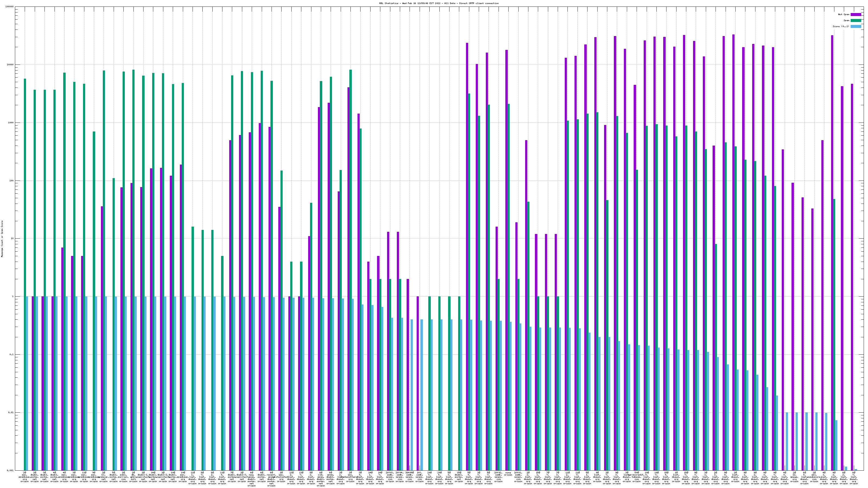Click the 1000 y-axis tick label
868x488 pixels.
11,123
